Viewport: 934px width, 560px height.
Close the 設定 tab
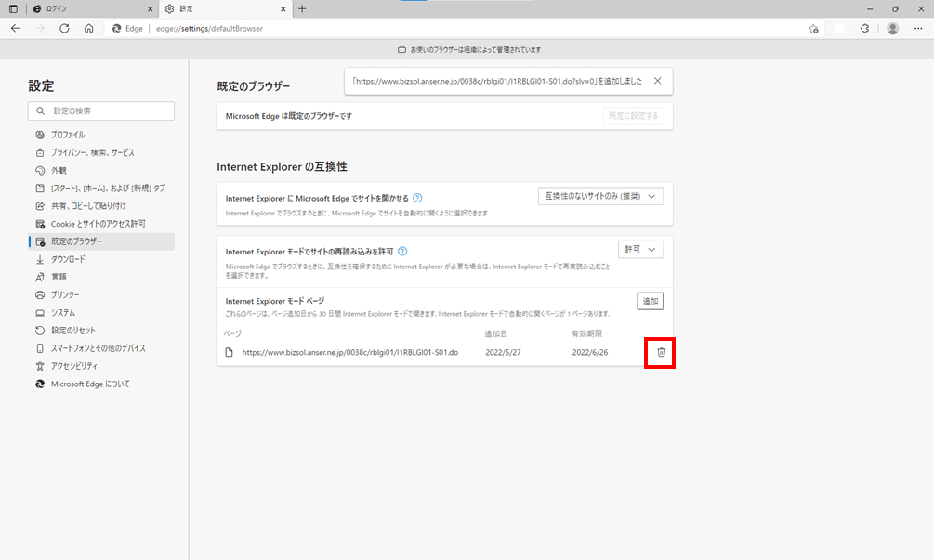pyautogui.click(x=283, y=9)
